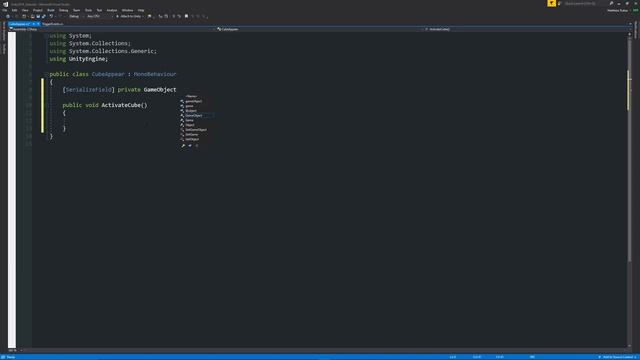Click the ActivateCube() method name
Image resolution: width=640 pixels, height=360 pixels.
click(124, 105)
